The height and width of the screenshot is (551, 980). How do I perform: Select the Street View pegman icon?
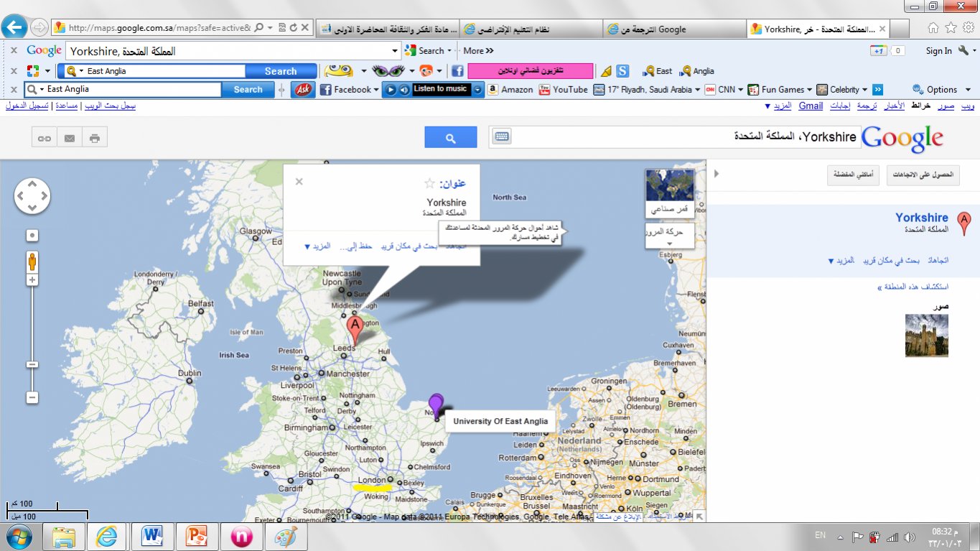click(32, 261)
